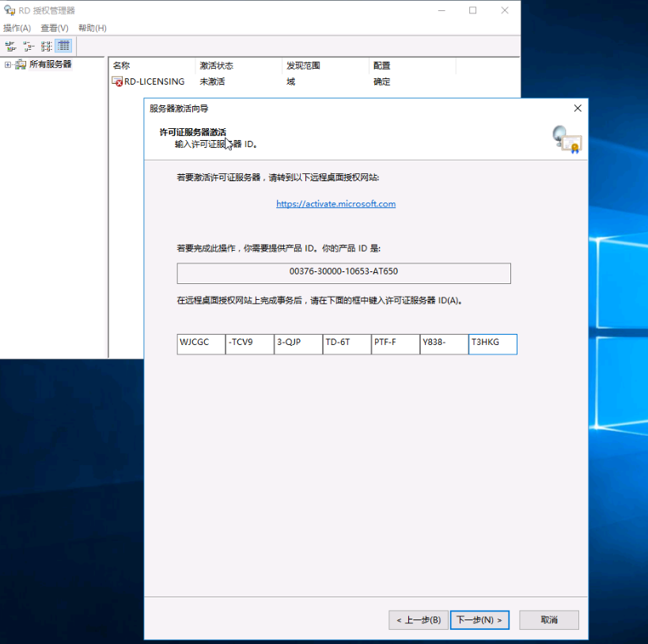Switch to small icons view in toolbar
Screen dimensions: 648x644
[x=28, y=46]
